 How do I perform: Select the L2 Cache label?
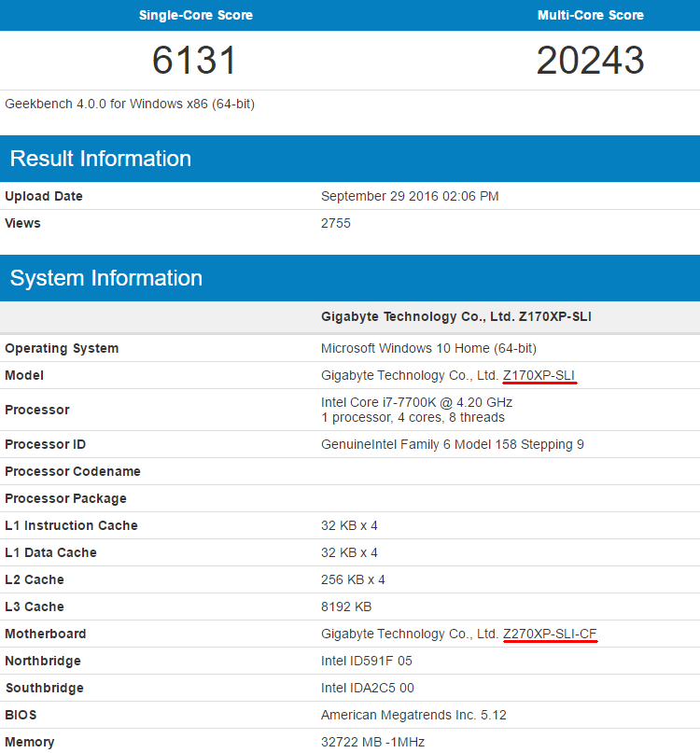35,579
